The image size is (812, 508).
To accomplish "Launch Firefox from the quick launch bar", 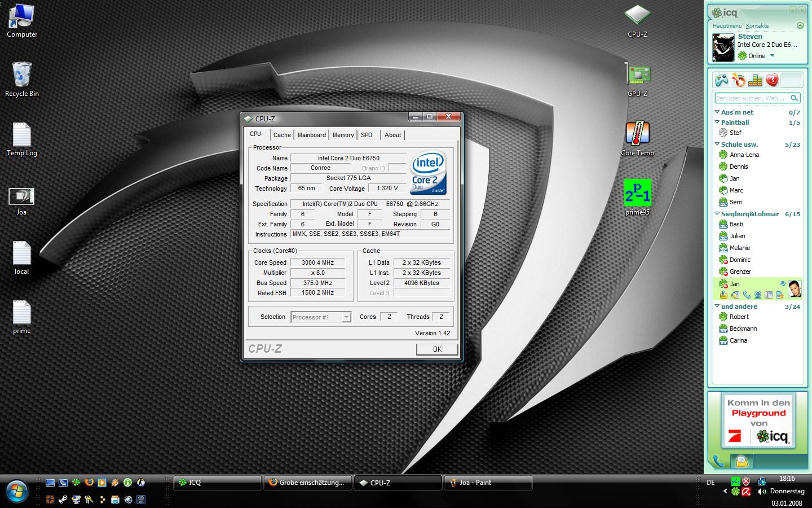I will pyautogui.click(x=89, y=483).
